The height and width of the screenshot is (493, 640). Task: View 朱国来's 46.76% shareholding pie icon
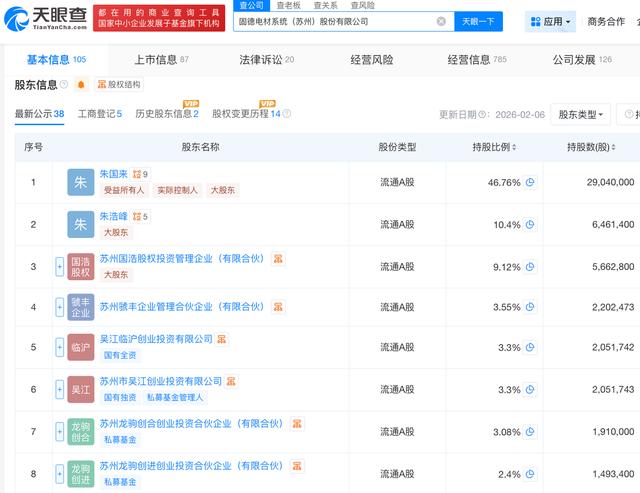click(x=530, y=182)
